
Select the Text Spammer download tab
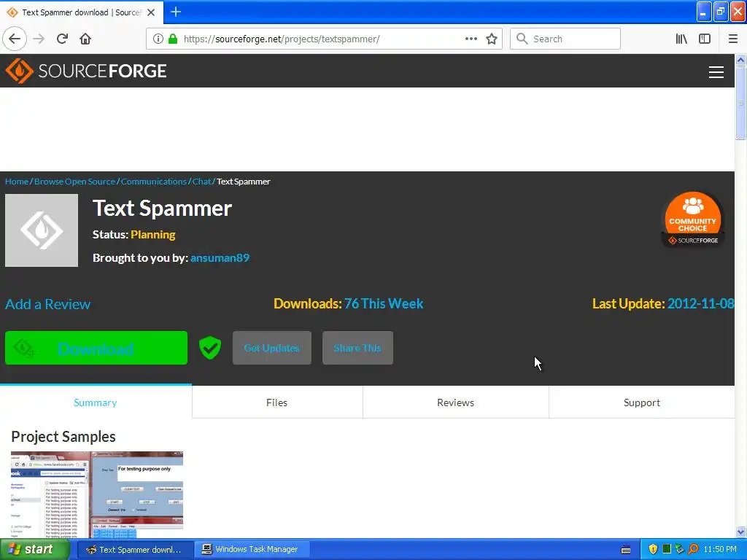coord(81,12)
